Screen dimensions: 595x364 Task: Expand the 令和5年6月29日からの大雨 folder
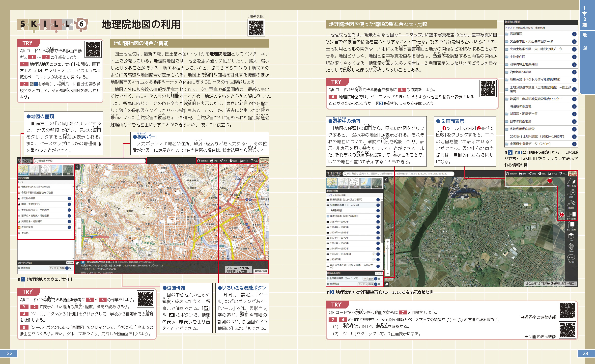point(35,187)
